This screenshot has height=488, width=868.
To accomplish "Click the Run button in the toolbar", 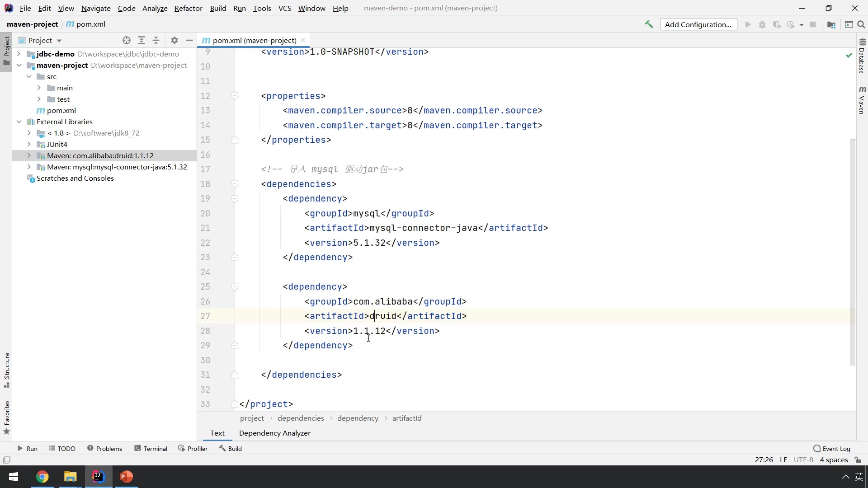I will tap(748, 24).
